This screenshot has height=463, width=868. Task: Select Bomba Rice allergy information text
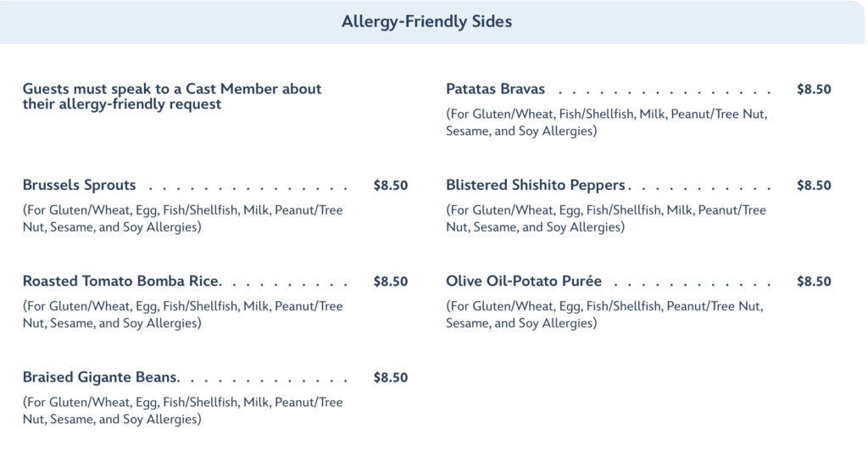point(182,315)
